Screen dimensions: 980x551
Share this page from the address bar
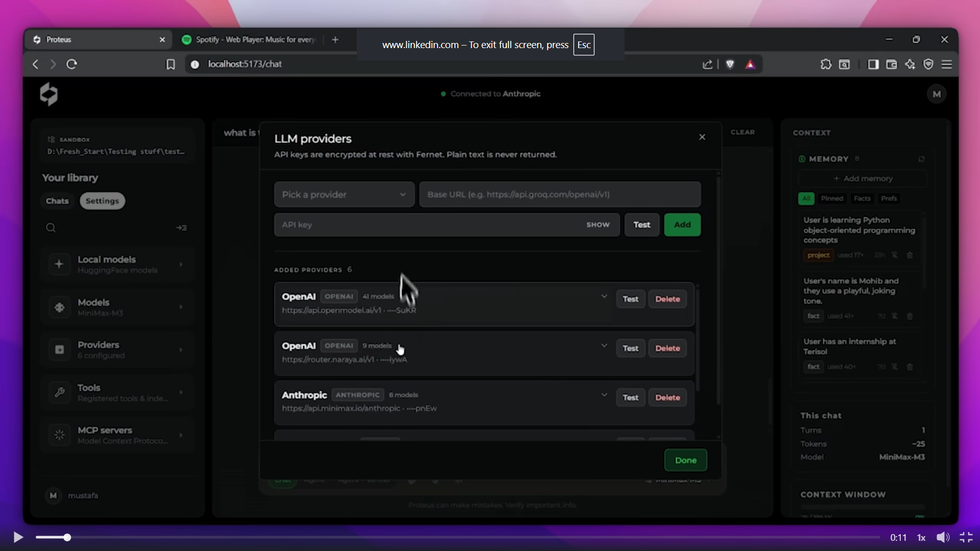coord(708,64)
